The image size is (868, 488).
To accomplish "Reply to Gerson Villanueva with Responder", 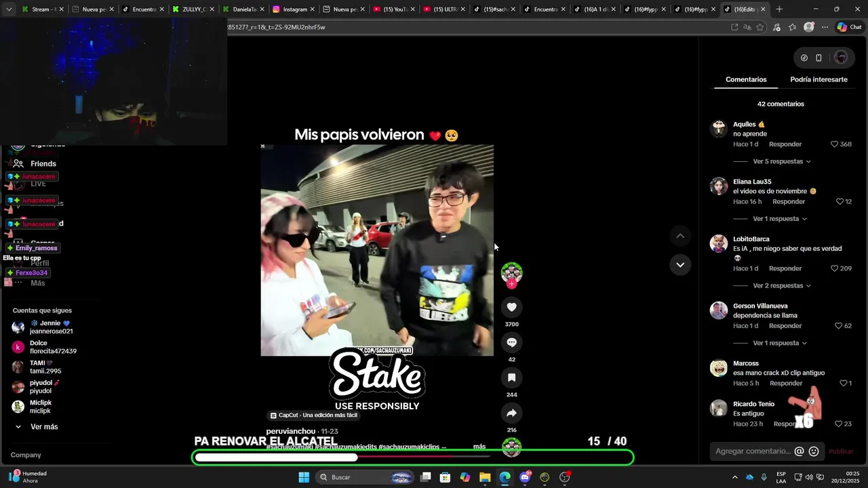I will pyautogui.click(x=785, y=326).
